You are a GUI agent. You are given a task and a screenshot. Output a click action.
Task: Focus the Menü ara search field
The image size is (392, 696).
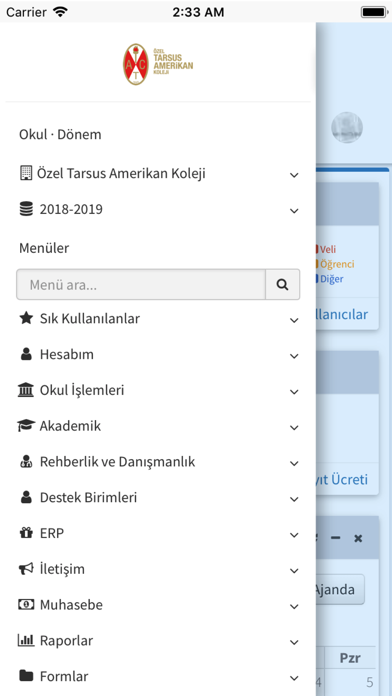[141, 285]
